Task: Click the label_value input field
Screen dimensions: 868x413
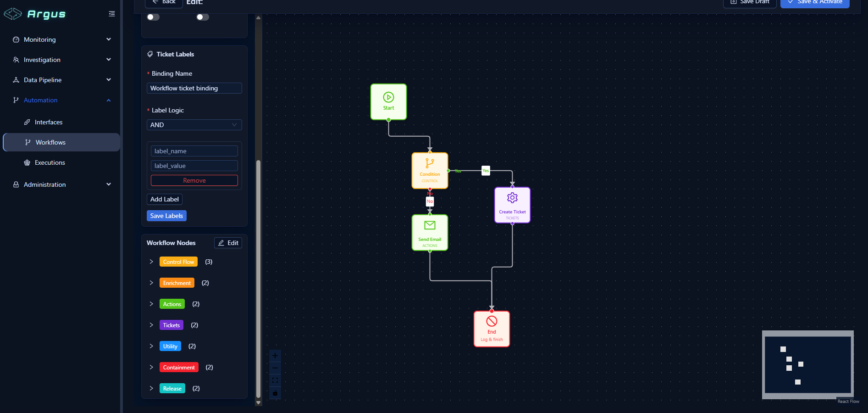Action: tap(194, 166)
